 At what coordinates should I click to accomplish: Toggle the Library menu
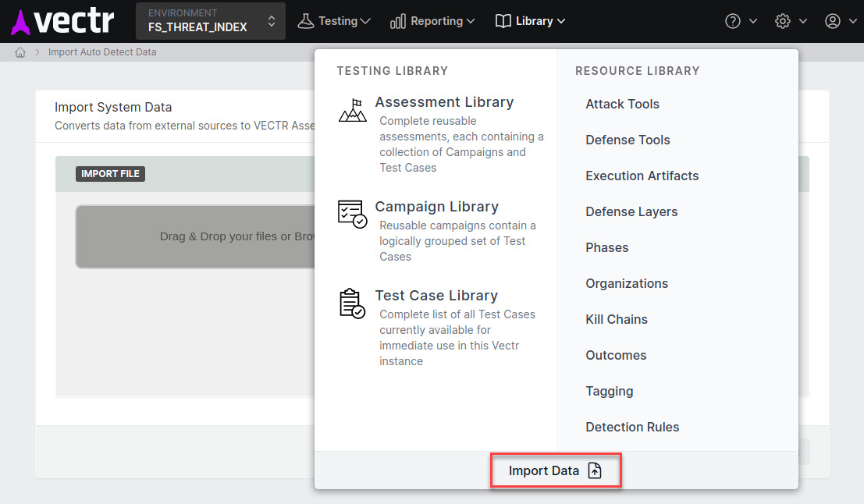coord(530,21)
